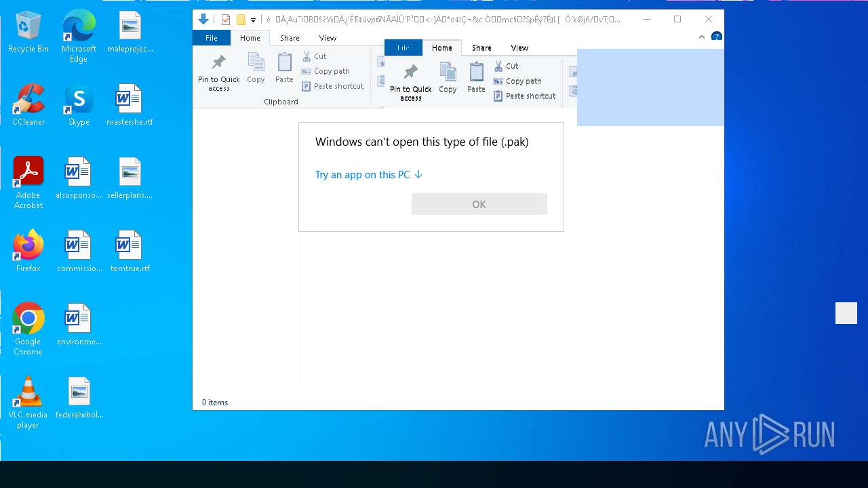Screen dimensions: 868x488
Task: Click the Properties checkmark icon in quick access toolbar
Action: (226, 20)
